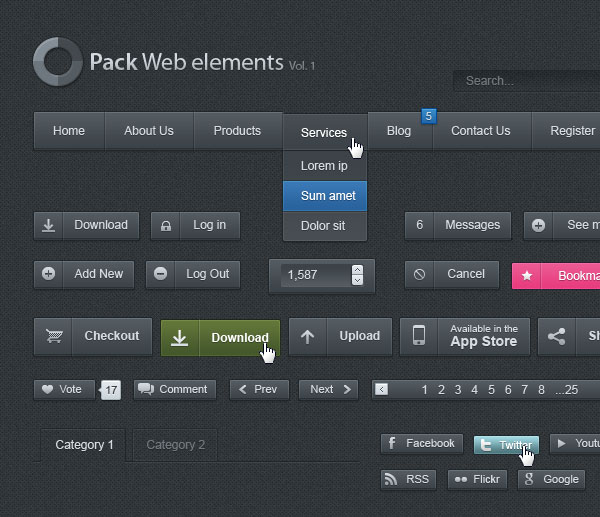
Task: Click the Available in the App Store button
Action: 465,337
